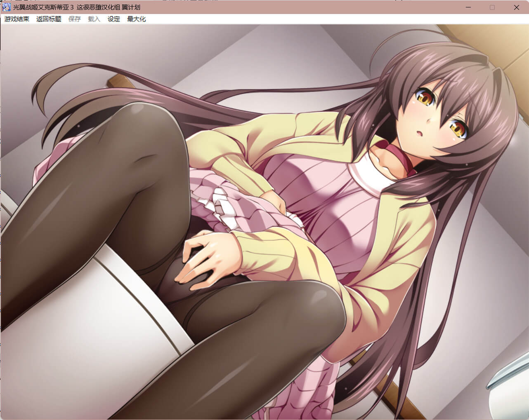Viewport: 529px width, 420px height.
Task: Click empty space in the menu bar
Action: pyautogui.click(x=330, y=19)
